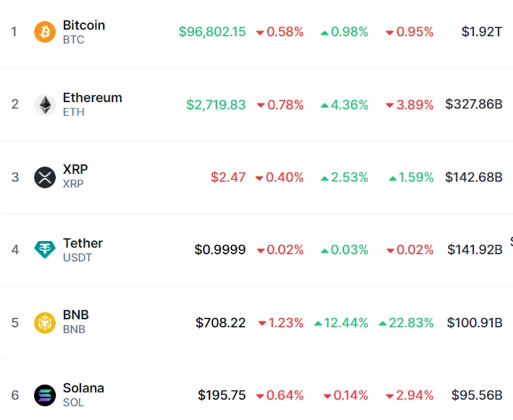Click Ethereum price $2,719.83
Viewport: 513px width, 420px height.
coord(215,105)
